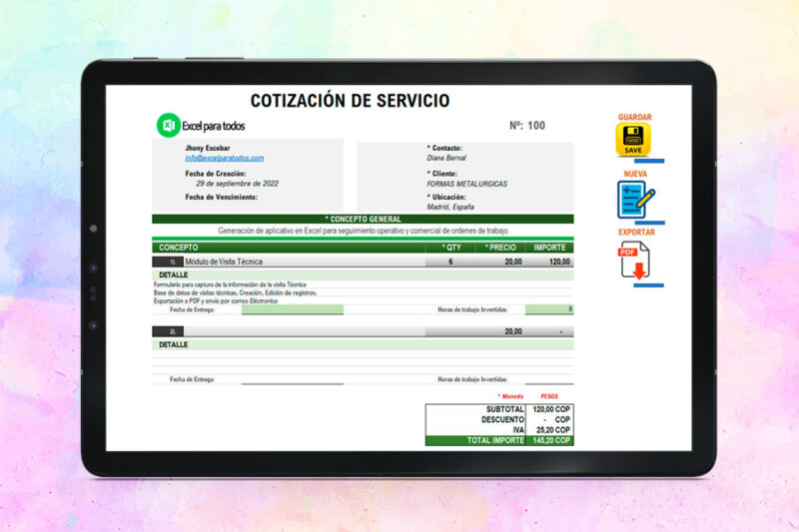This screenshot has width=799, height=532.
Task: Select the client FORMAS METALURGICAS cell
Action: pyautogui.click(x=466, y=184)
